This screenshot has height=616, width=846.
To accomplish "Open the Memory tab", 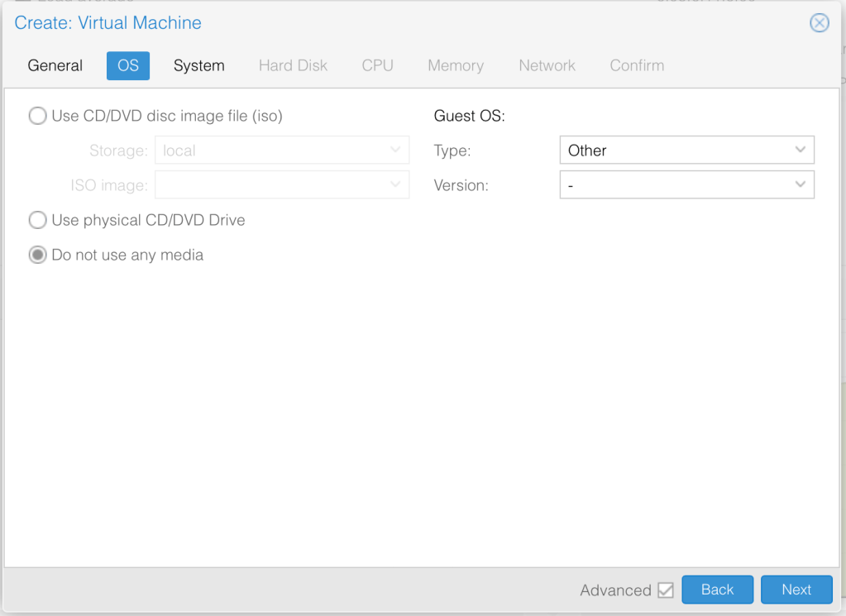I will [455, 65].
